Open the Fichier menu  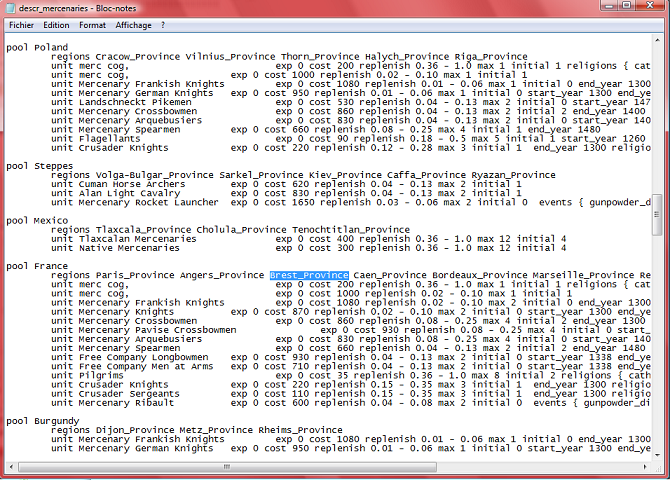click(x=21, y=25)
